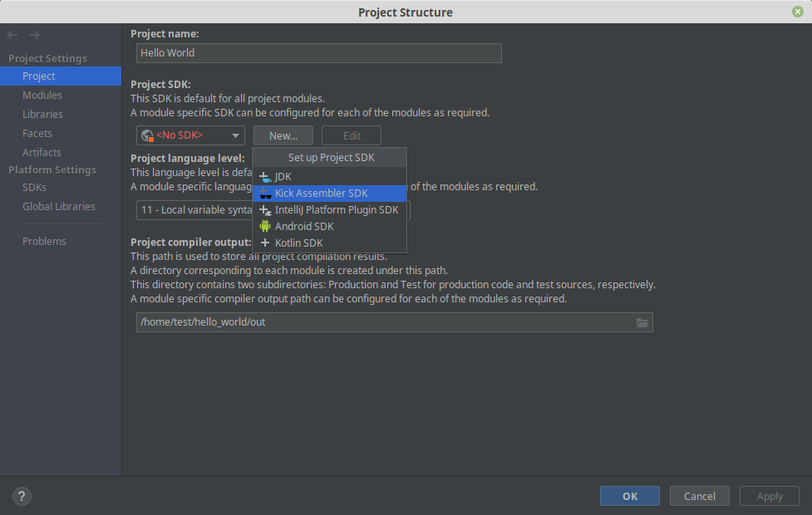Click the Project compiler output: label

(x=190, y=243)
